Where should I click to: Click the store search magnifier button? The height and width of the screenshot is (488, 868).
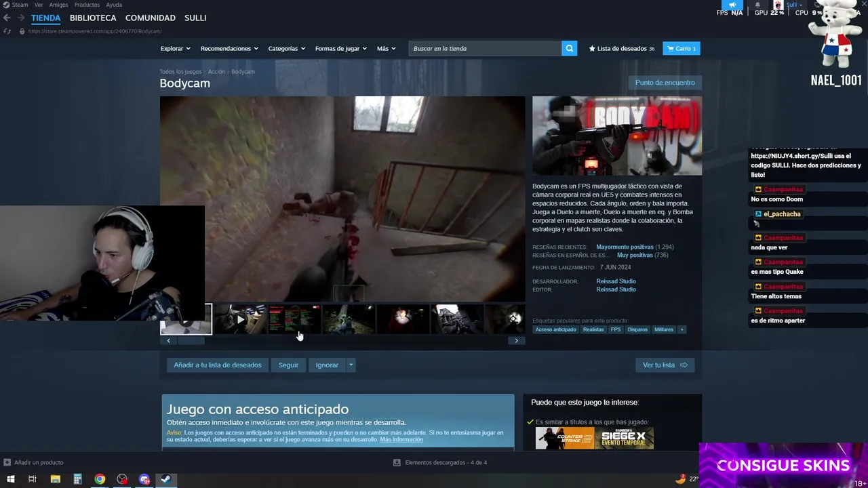pyautogui.click(x=570, y=48)
